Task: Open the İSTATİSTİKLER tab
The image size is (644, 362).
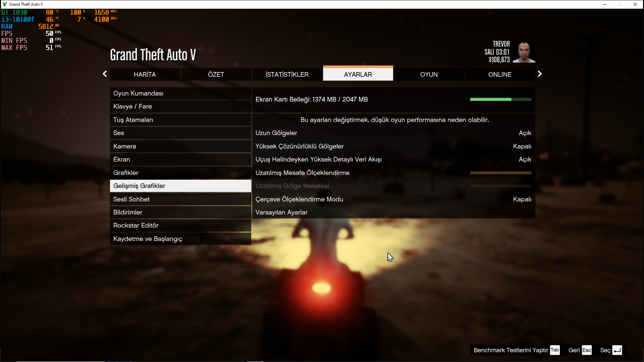Action: tap(287, 74)
